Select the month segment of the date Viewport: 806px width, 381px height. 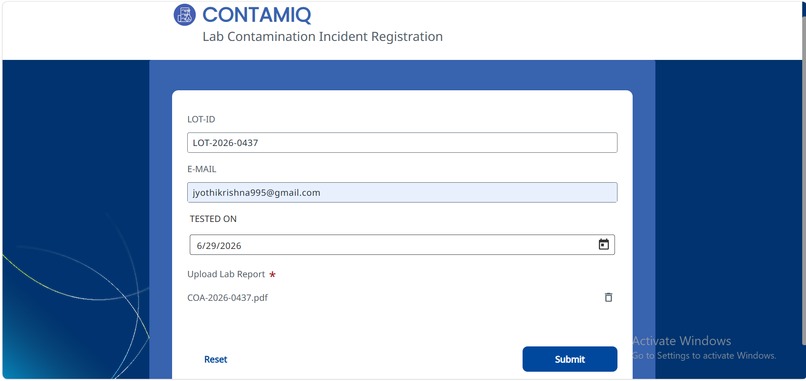coord(199,246)
